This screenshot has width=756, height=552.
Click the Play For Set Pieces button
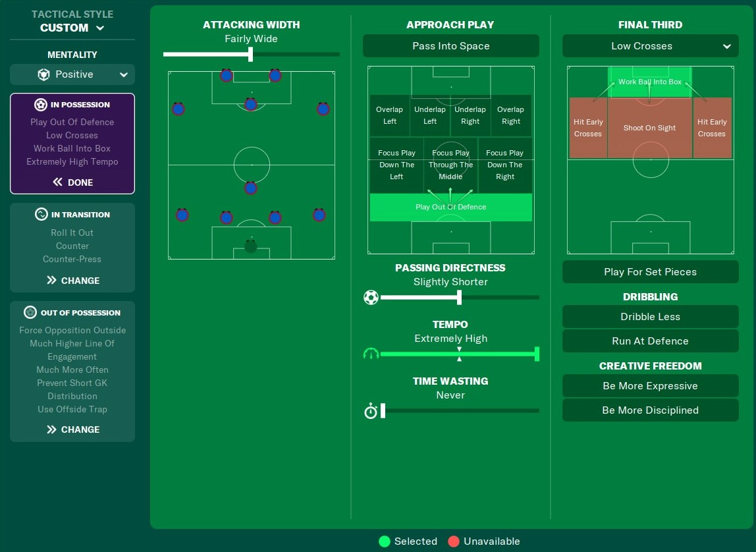[x=650, y=272]
